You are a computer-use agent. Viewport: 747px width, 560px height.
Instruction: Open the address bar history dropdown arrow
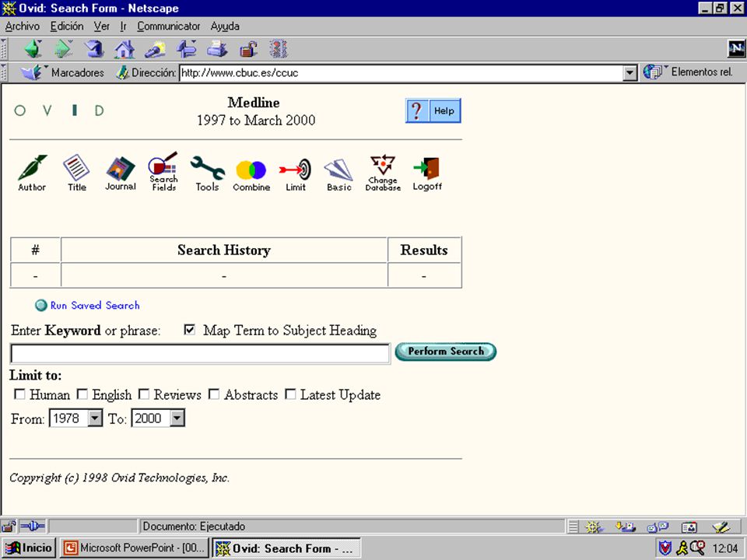630,73
